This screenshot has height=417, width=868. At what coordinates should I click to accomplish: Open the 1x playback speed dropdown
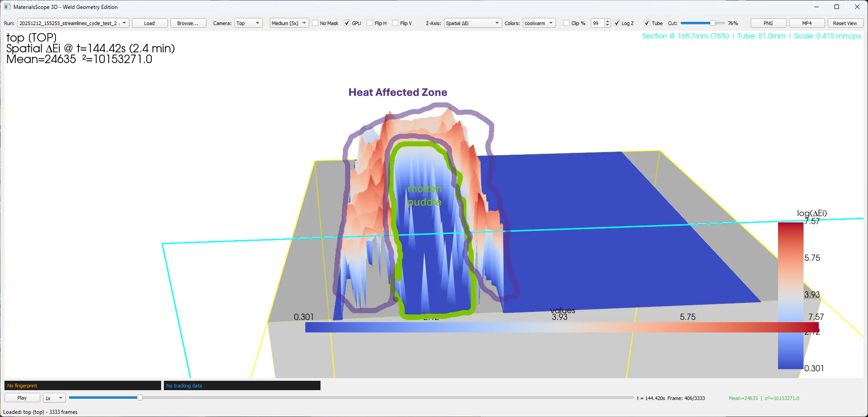coord(53,397)
